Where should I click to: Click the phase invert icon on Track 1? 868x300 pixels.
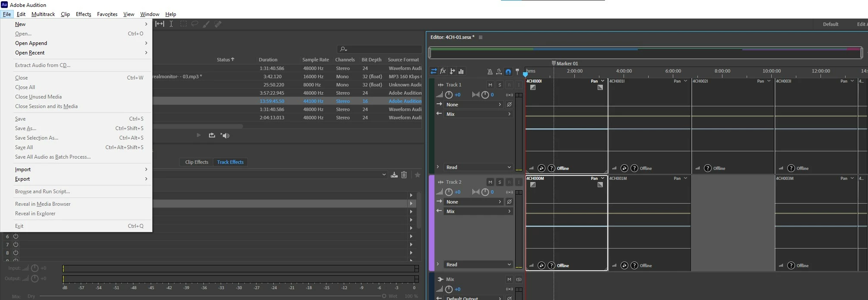(x=509, y=105)
